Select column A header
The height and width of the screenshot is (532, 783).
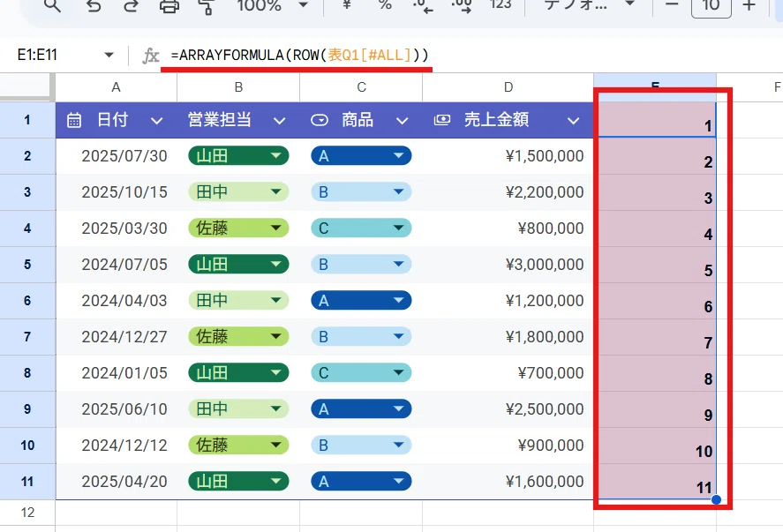[116, 87]
